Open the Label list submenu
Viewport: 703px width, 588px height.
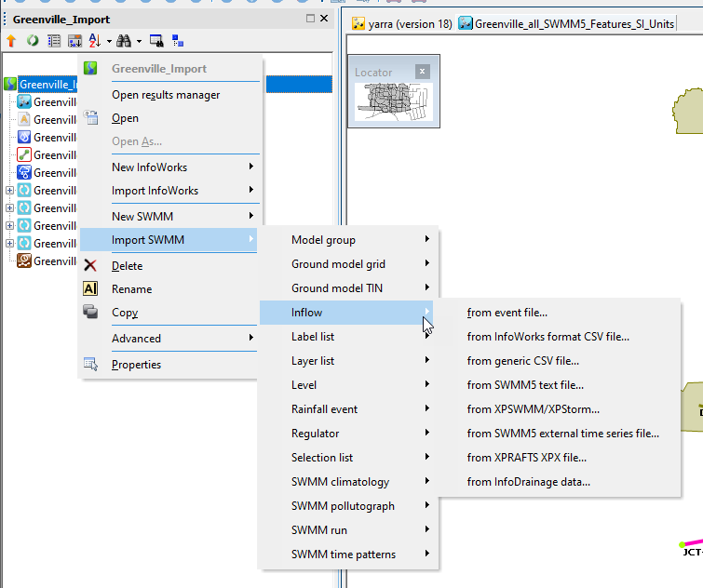pos(347,337)
